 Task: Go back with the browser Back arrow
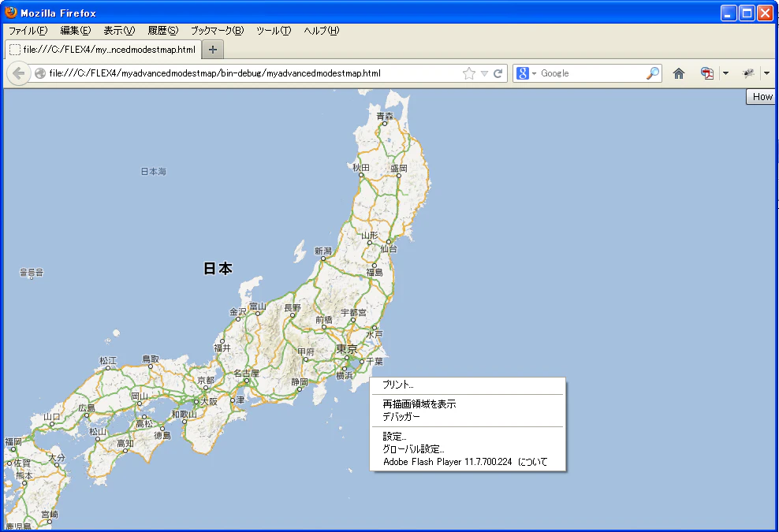click(18, 73)
